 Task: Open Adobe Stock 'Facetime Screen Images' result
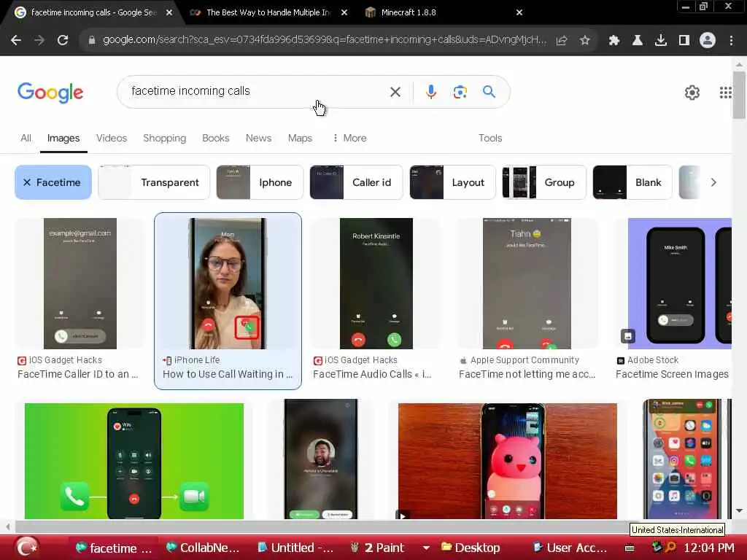[680, 284]
